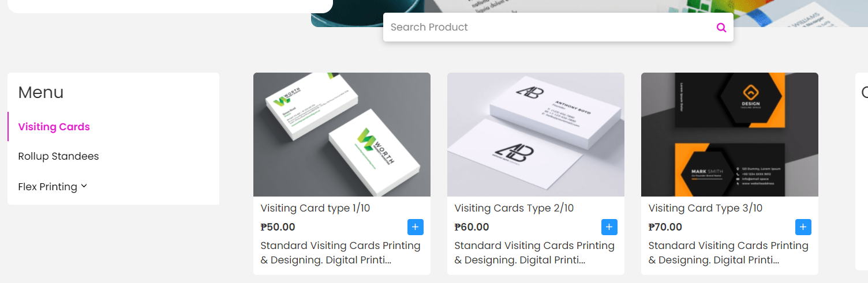Add Visiting Card type 1/10 with plus

coord(416,227)
